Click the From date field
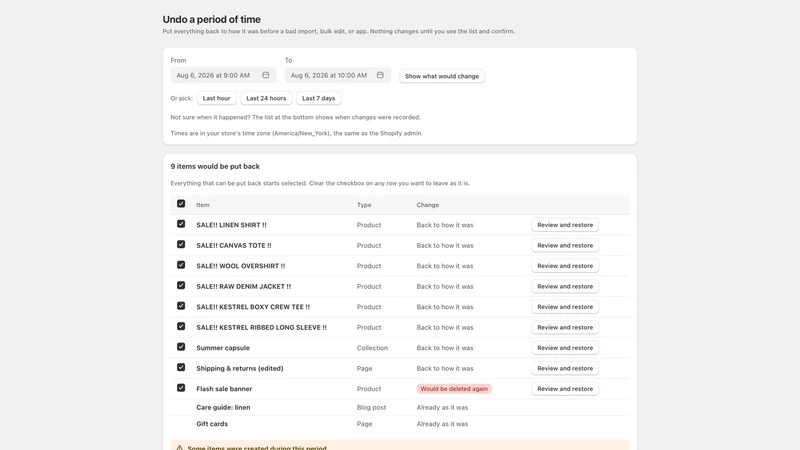Viewport: 800px width, 450px height. tap(223, 75)
